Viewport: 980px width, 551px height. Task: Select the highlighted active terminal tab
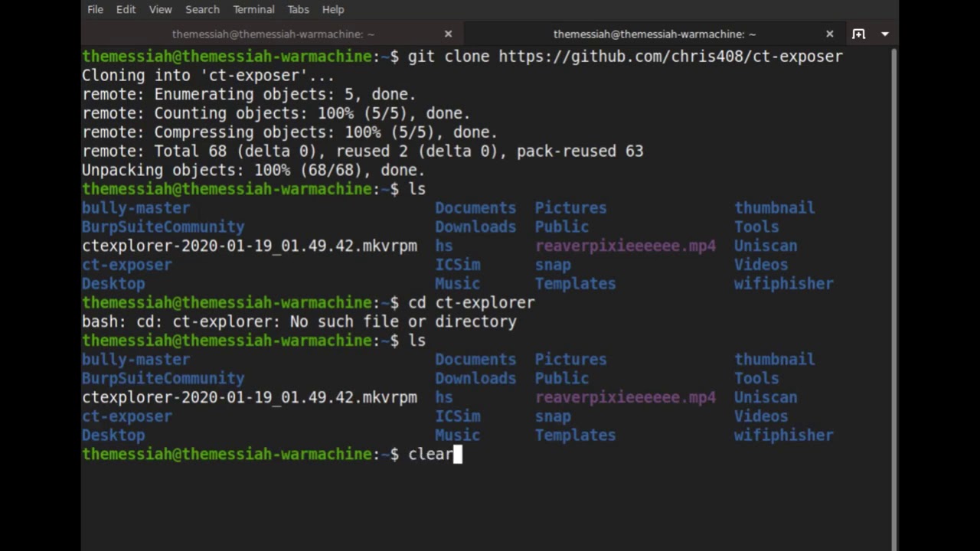(655, 34)
